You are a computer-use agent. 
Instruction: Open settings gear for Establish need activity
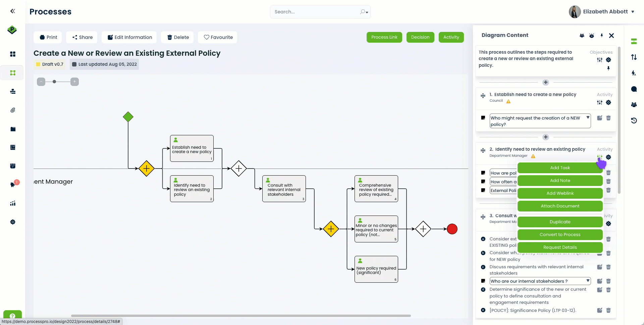(x=608, y=102)
